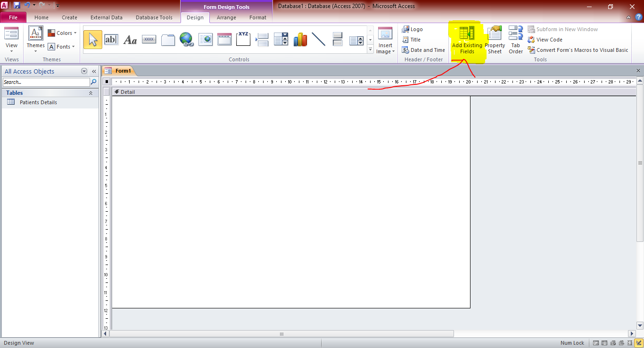The image size is (644, 348).
Task: Select the Label control tool
Action: (x=130, y=39)
